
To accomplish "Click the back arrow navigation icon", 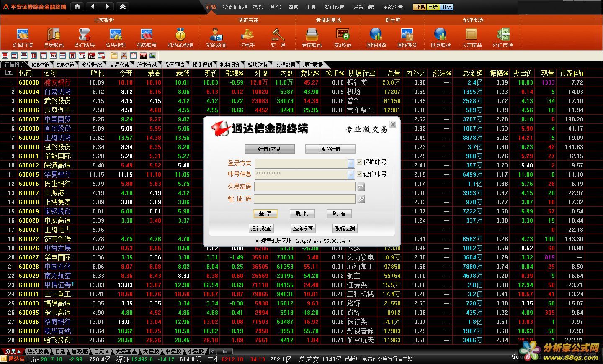I will [x=93, y=7].
